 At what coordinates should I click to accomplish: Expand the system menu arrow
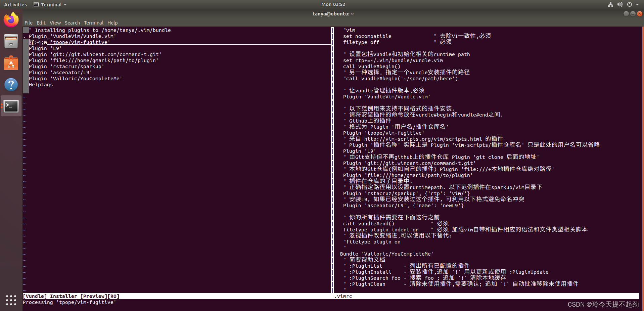click(x=637, y=4)
